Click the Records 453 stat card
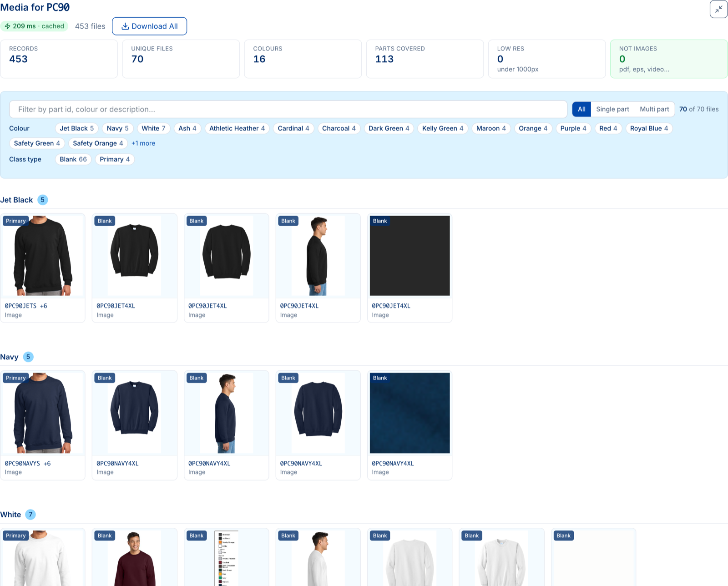 59,59
